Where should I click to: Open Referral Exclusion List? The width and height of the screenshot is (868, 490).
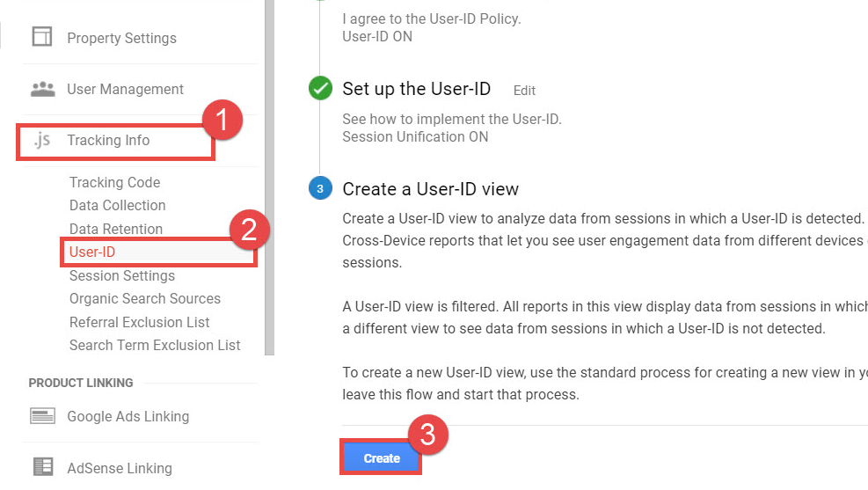[x=139, y=322]
